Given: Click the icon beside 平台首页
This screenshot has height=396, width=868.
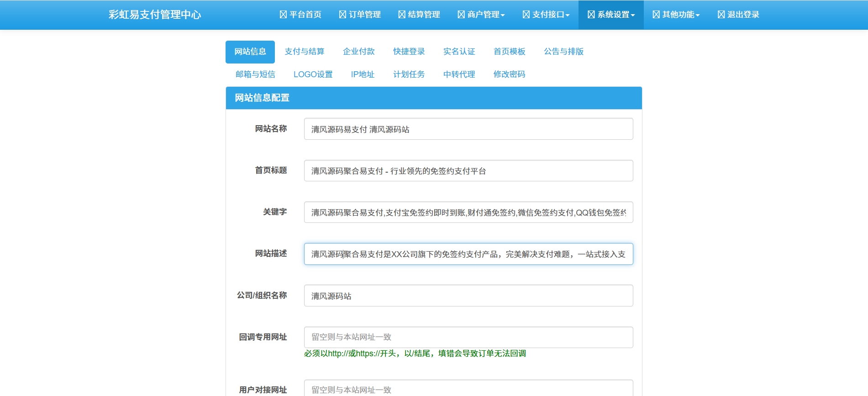Looking at the screenshot, I should click(x=283, y=15).
